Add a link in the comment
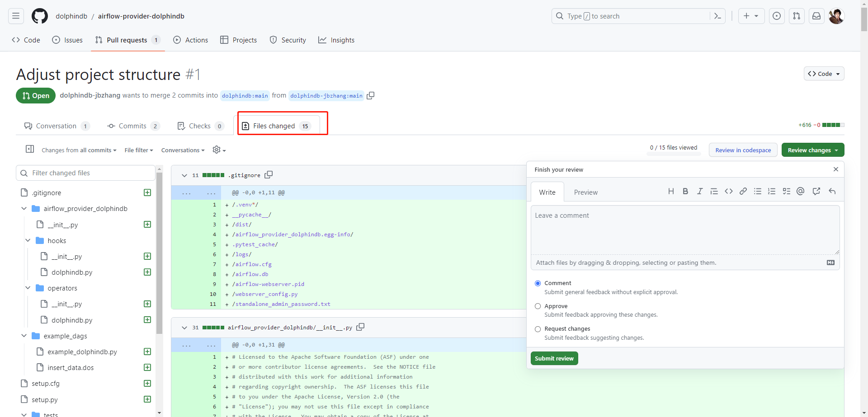The width and height of the screenshot is (868, 417). click(743, 192)
